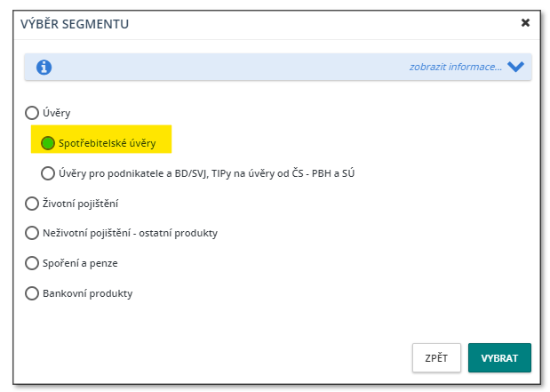
Task: Click the blue info circle icon
Action: click(x=44, y=67)
